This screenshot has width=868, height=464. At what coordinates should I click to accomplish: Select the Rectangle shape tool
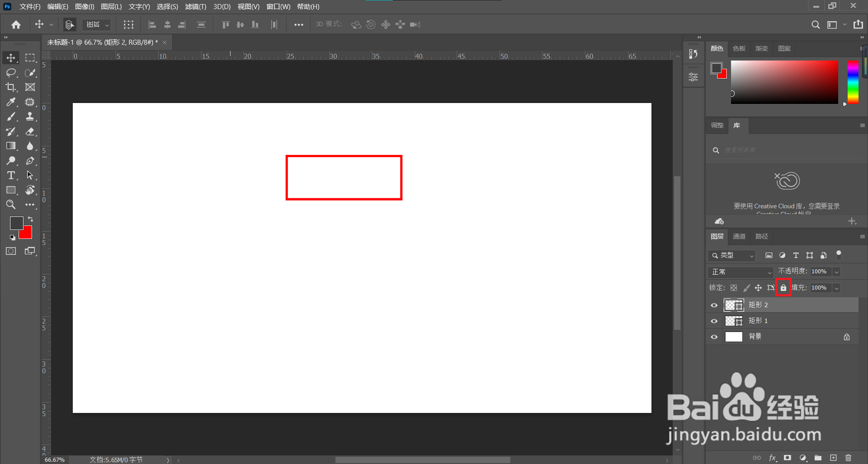click(11, 190)
